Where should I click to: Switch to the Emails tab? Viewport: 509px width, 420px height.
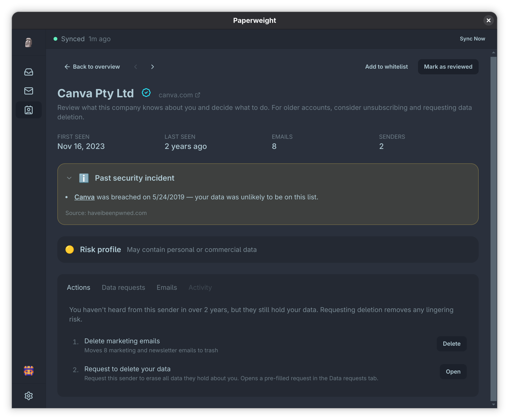pos(167,287)
